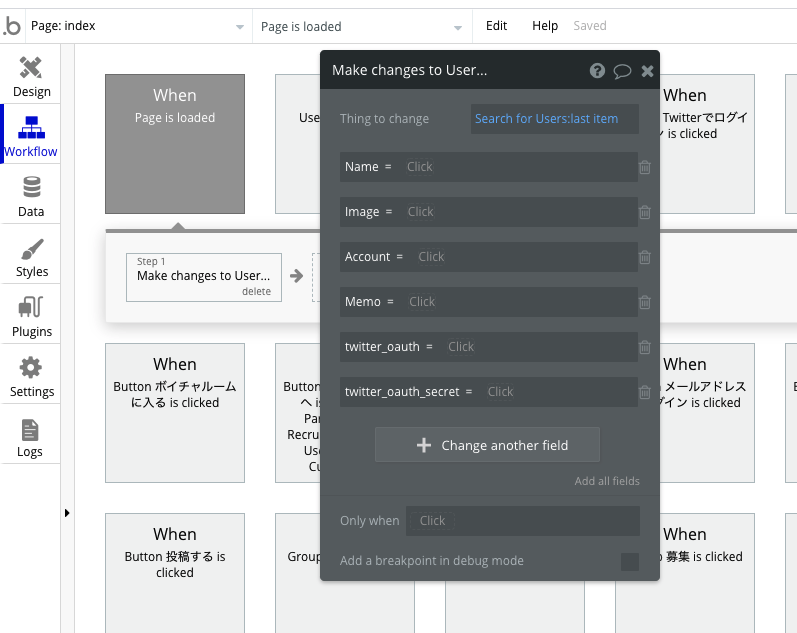Click the Image field value
The width and height of the screenshot is (797, 633).
click(420, 212)
